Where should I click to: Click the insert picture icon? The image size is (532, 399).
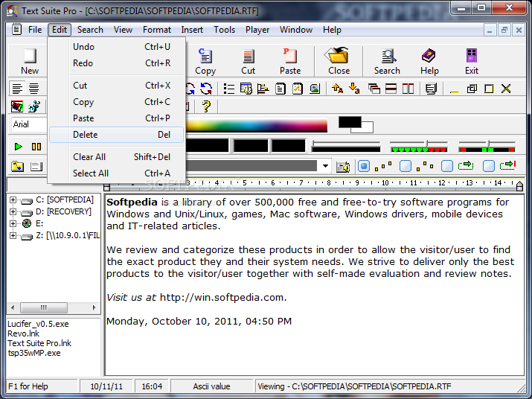pyautogui.click(x=315, y=89)
